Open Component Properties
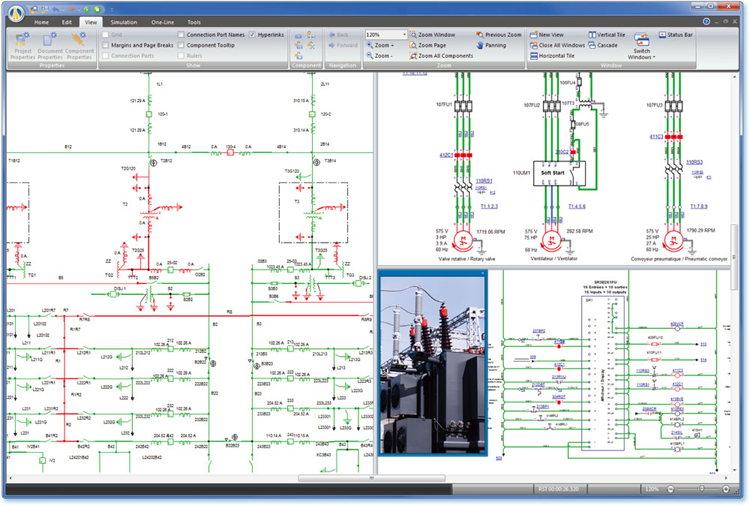 [79, 46]
